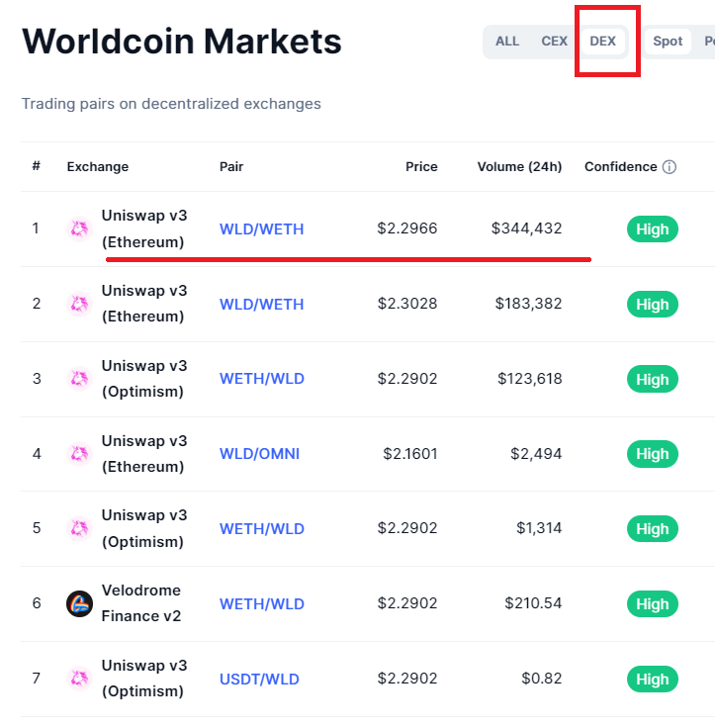This screenshot has width=715, height=728.
Task: Click High confidence badge in row 1
Action: coord(652,229)
